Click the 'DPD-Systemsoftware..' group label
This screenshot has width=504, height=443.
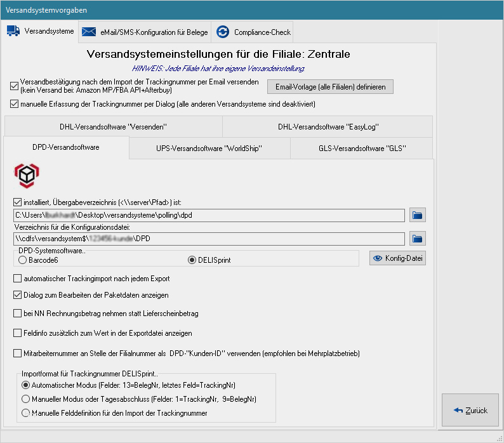tap(52, 251)
